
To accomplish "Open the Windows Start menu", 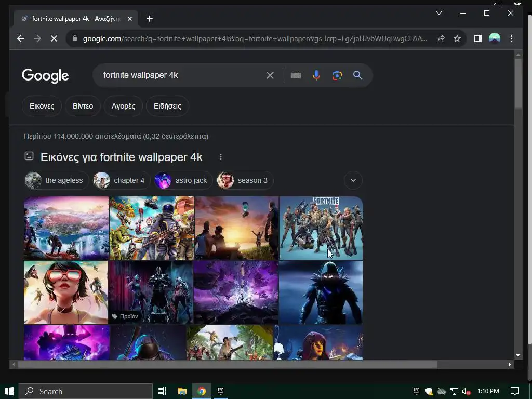I will click(x=9, y=391).
